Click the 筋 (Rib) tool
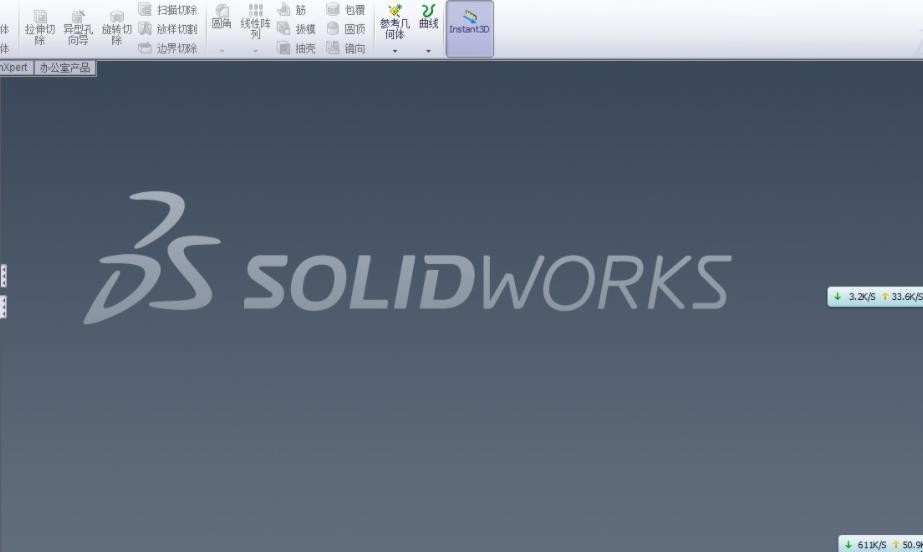The image size is (923, 552). tap(292, 9)
